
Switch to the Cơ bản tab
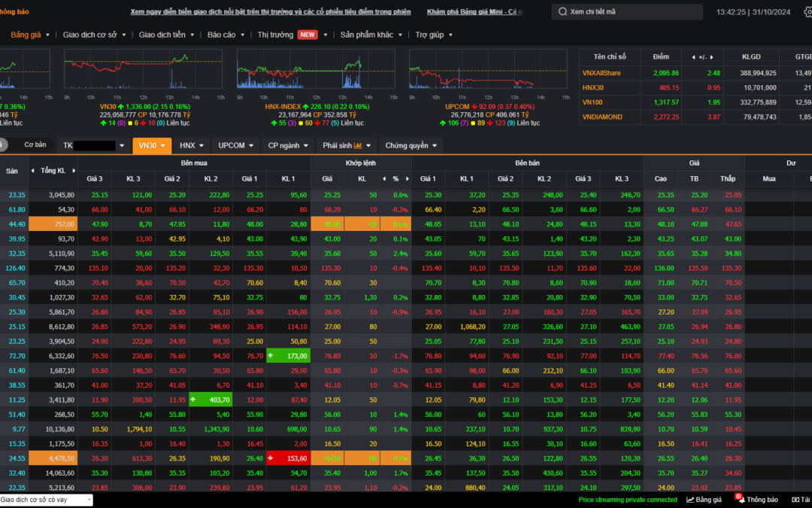pos(35,145)
